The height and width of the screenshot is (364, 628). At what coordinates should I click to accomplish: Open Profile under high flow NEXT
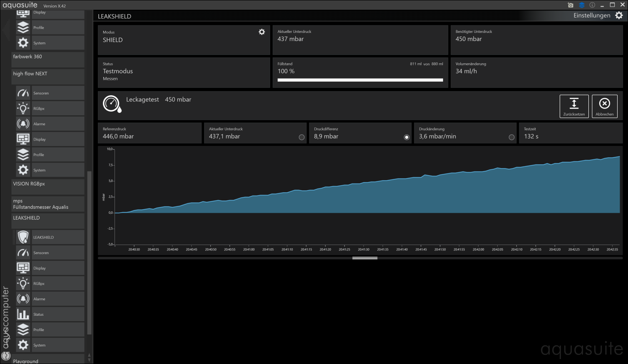(50, 155)
